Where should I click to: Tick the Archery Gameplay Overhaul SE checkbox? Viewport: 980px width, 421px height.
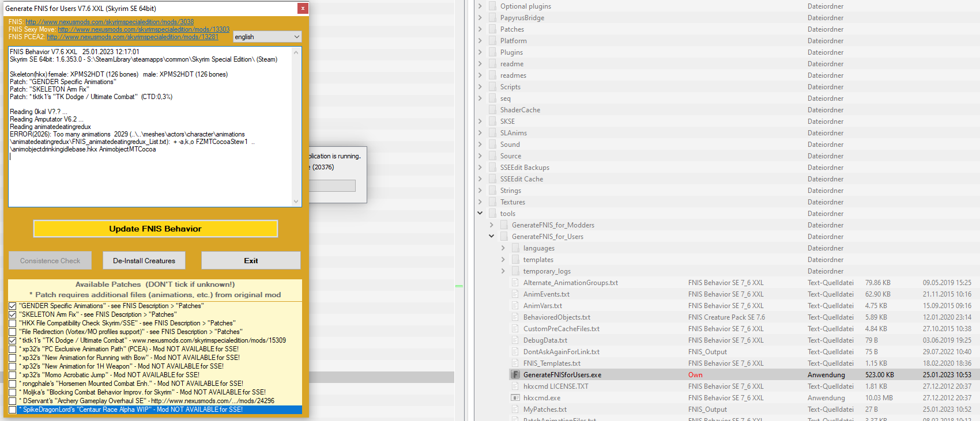[12, 401]
